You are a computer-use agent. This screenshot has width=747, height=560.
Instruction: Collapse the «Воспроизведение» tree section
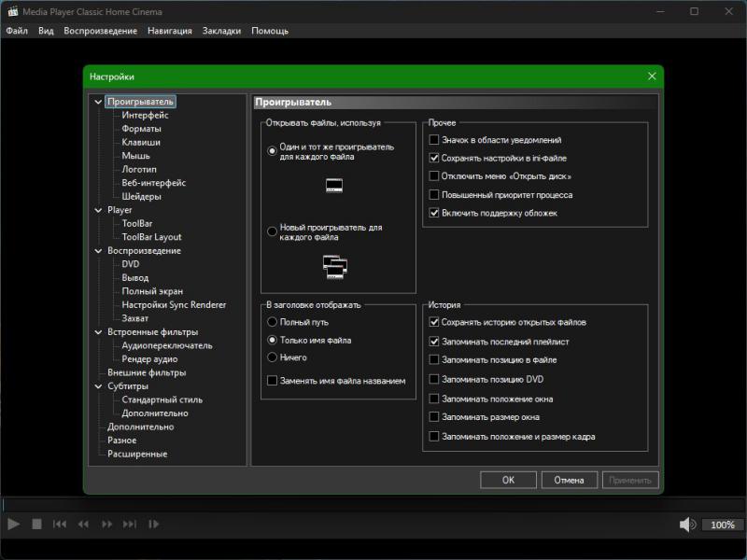coord(98,251)
